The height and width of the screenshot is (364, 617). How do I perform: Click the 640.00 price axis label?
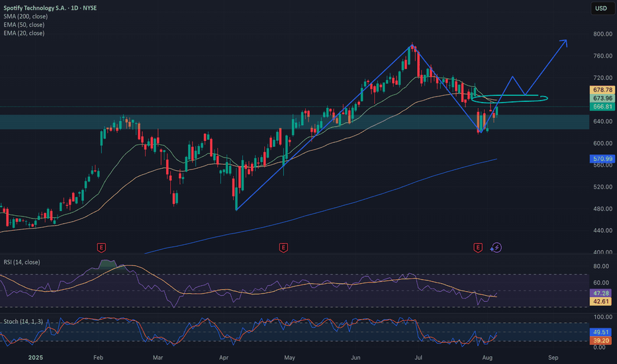click(x=603, y=121)
